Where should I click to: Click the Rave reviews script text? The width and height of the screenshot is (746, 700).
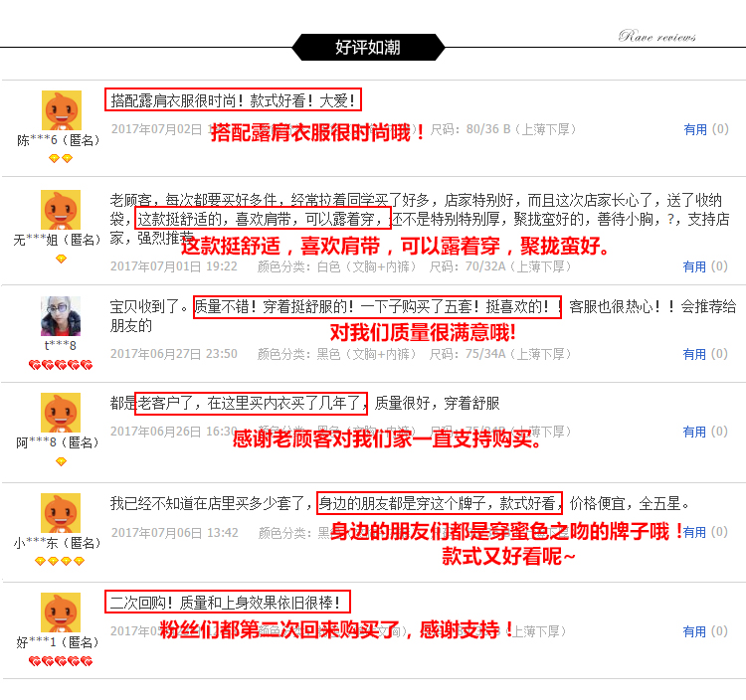(657, 36)
